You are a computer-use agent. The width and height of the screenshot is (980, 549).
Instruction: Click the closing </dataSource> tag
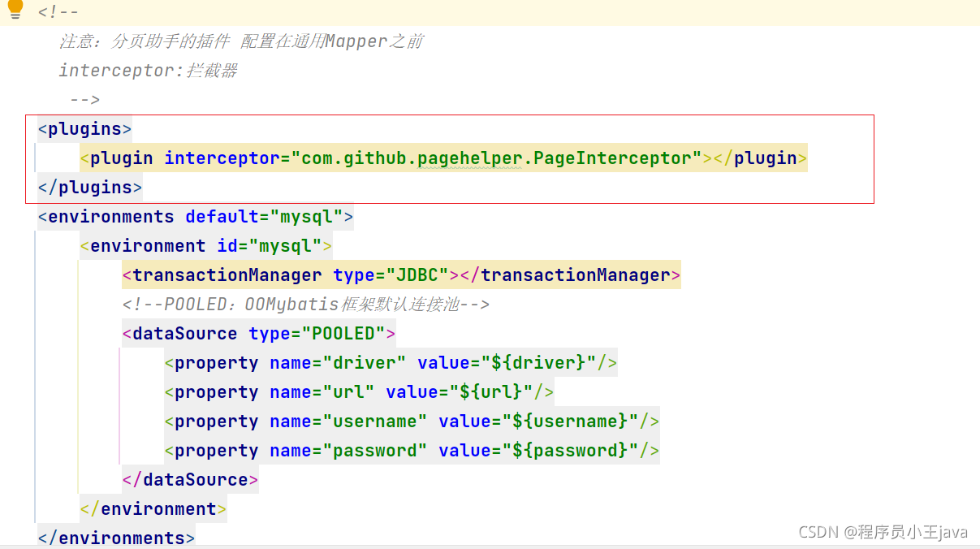(x=190, y=479)
